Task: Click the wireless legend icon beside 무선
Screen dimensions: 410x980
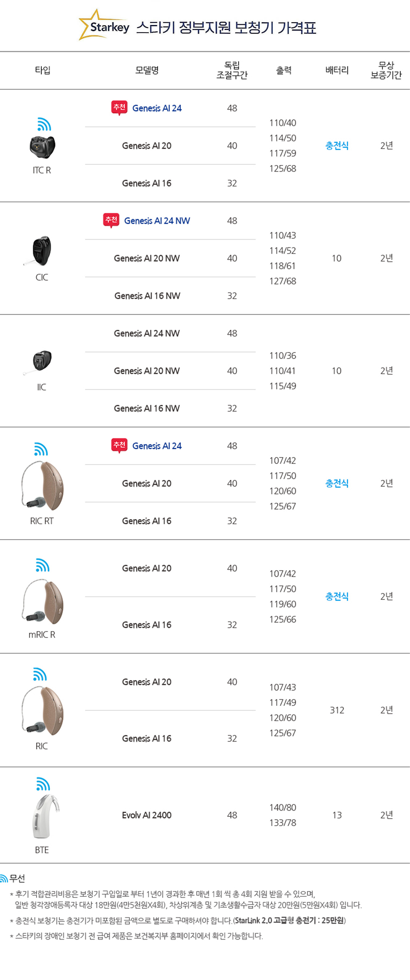Action: (x=4, y=878)
